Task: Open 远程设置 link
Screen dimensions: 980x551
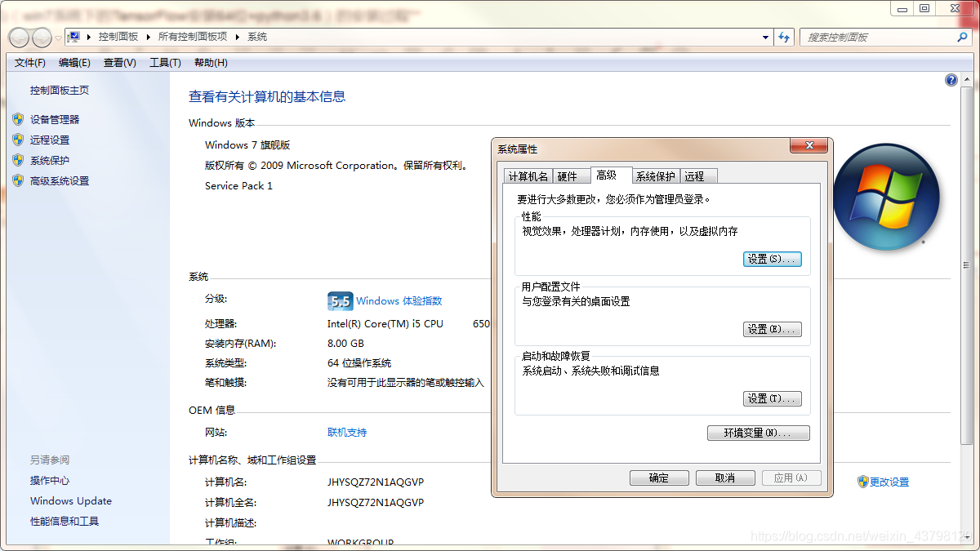Action: (x=50, y=140)
